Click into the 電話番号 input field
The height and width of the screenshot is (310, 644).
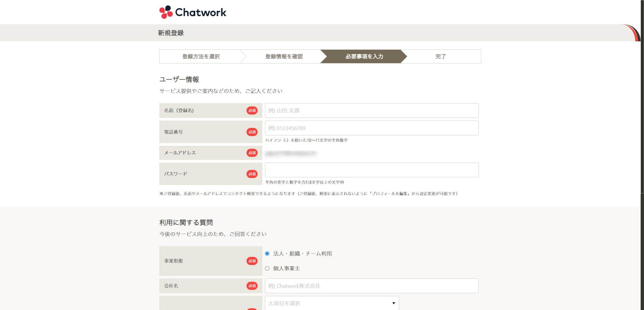pos(371,128)
